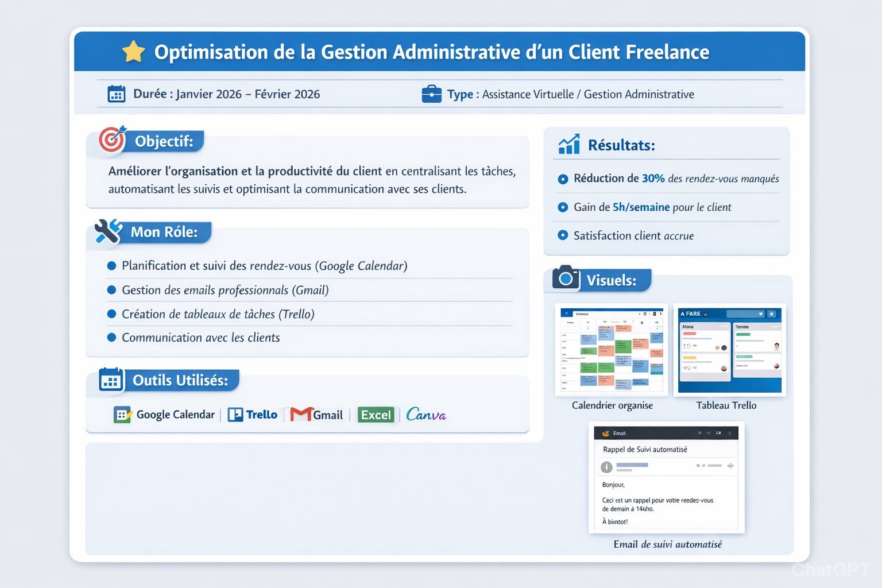Viewport: 882px width, 588px height.
Task: Open the Calendrier organisé calendar thumbnail
Action: click(612, 350)
